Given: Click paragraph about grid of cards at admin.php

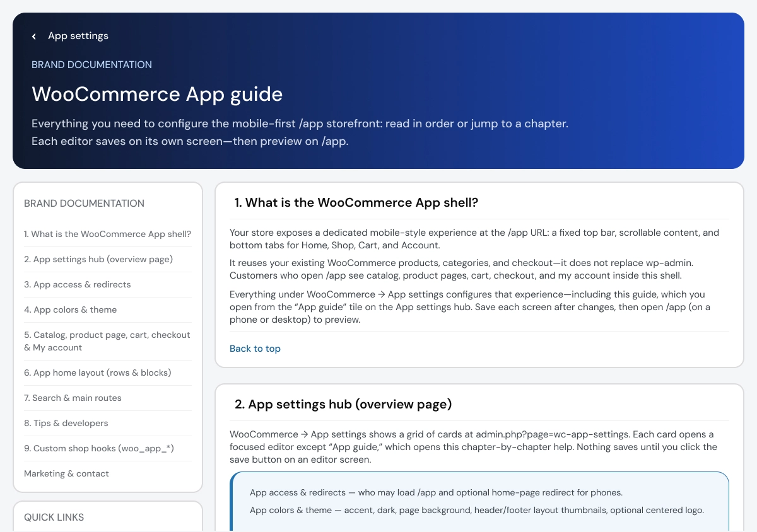Looking at the screenshot, I should pyautogui.click(x=473, y=447).
